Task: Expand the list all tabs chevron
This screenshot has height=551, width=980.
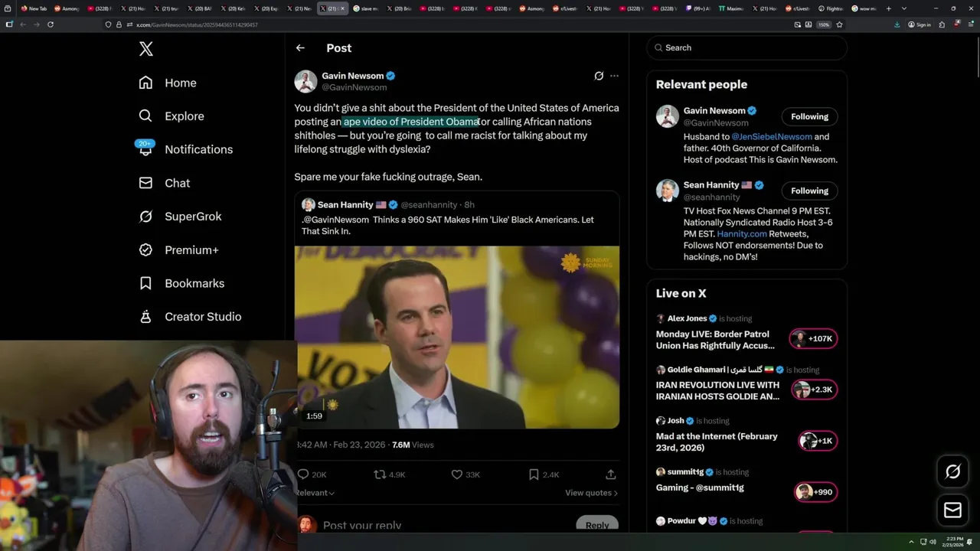Action: 903,8
